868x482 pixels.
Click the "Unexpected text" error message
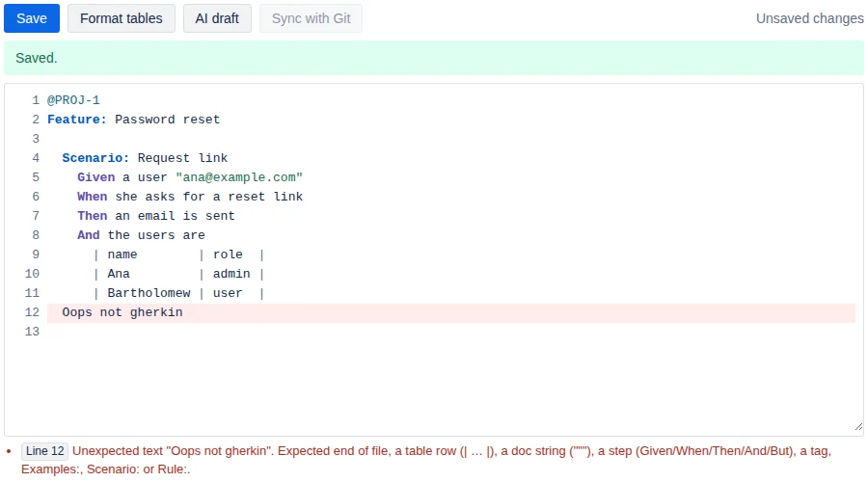426,460
